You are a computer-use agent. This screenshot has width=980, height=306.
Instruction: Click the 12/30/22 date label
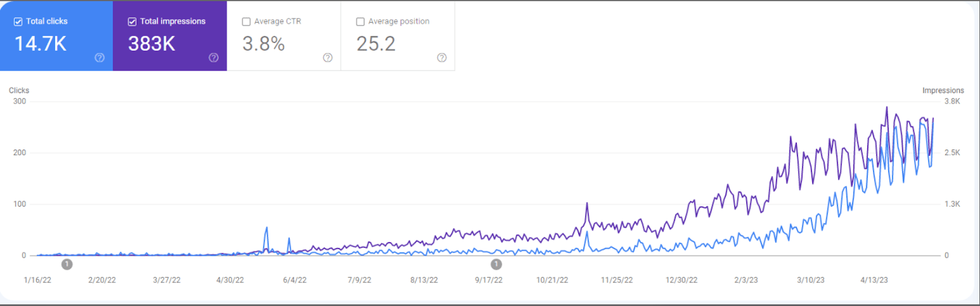pos(682,280)
